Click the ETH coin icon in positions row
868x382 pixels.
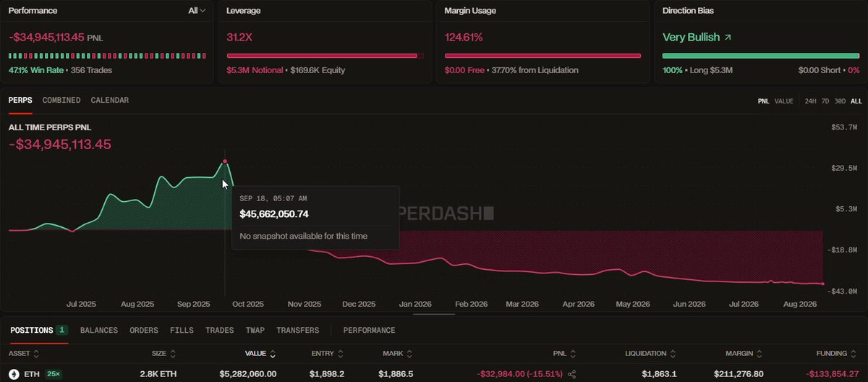click(x=13, y=374)
